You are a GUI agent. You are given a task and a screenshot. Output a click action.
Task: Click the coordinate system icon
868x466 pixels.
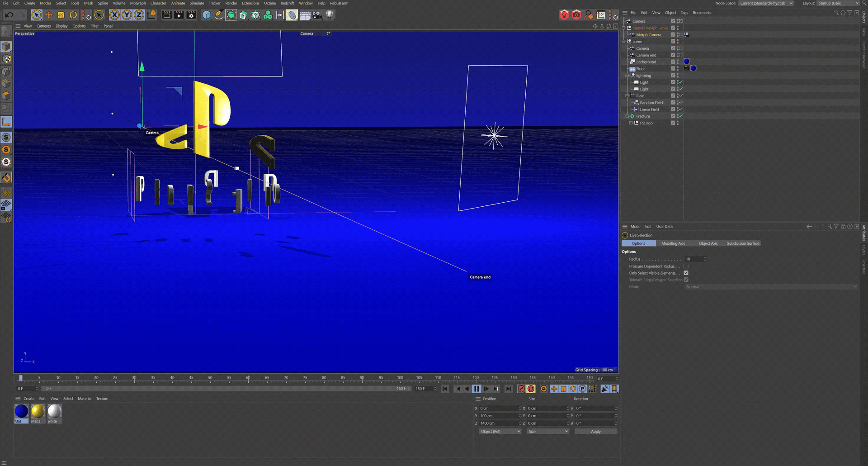click(x=152, y=15)
